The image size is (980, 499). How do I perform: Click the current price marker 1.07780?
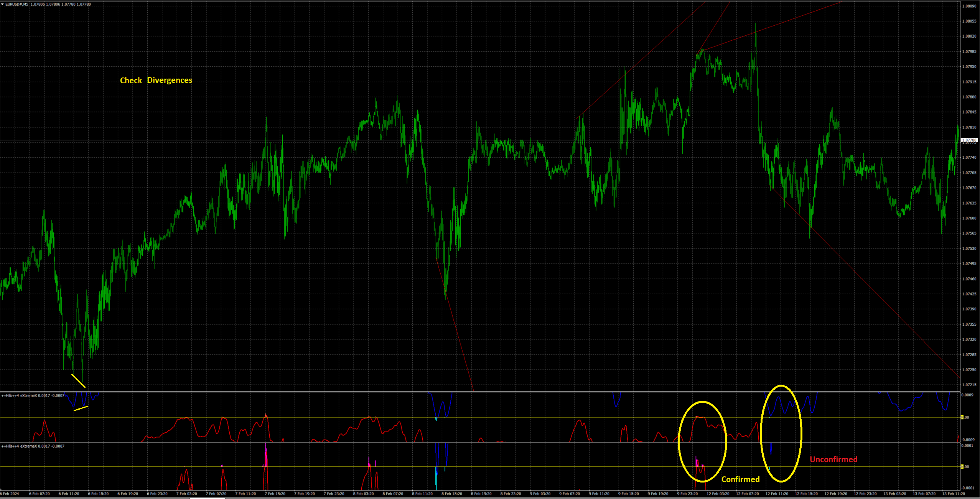[969, 140]
